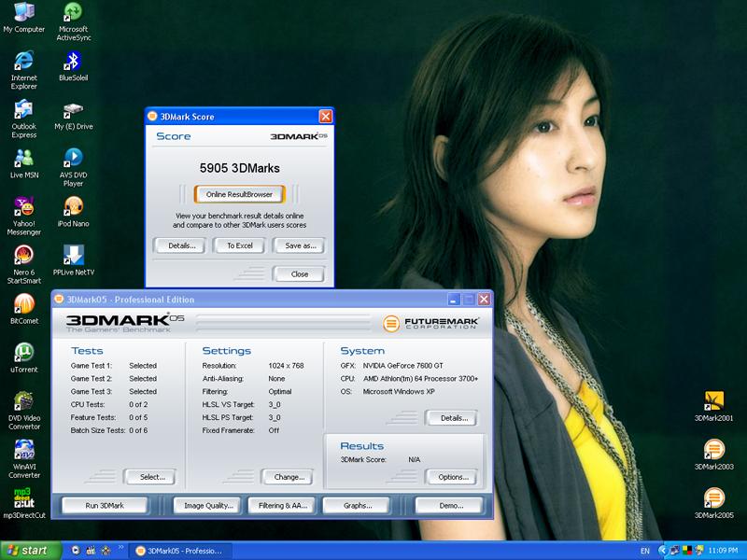Open Details... under the System section
This screenshot has height=560, width=747.
point(453,418)
